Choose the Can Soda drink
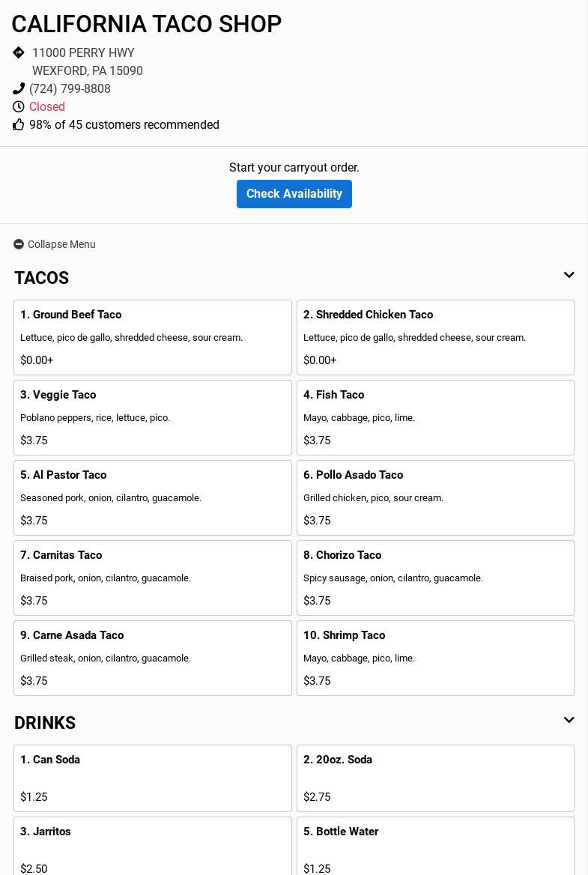588x875 pixels. 153,778
